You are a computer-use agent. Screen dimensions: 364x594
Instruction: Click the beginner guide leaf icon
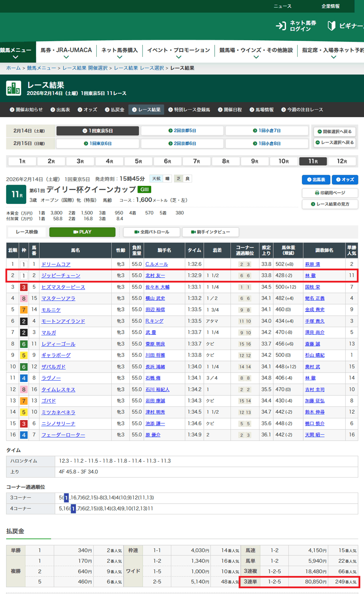click(331, 26)
